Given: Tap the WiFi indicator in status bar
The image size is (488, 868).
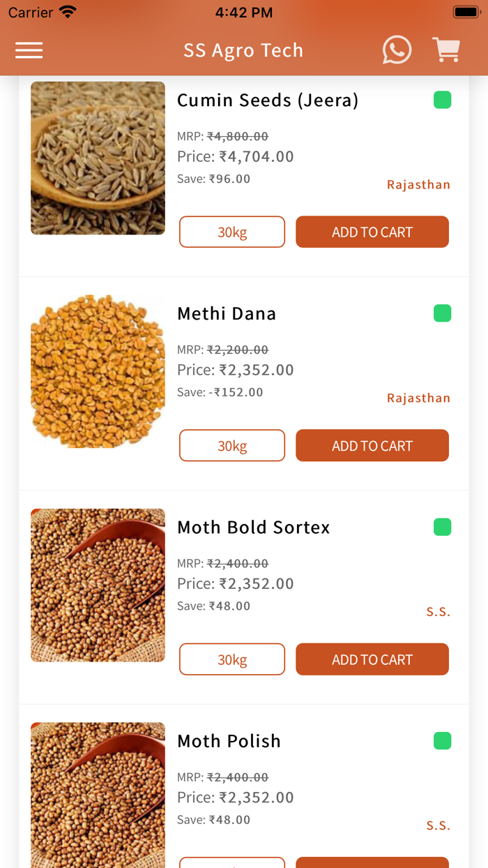Looking at the screenshot, I should coord(67,10).
